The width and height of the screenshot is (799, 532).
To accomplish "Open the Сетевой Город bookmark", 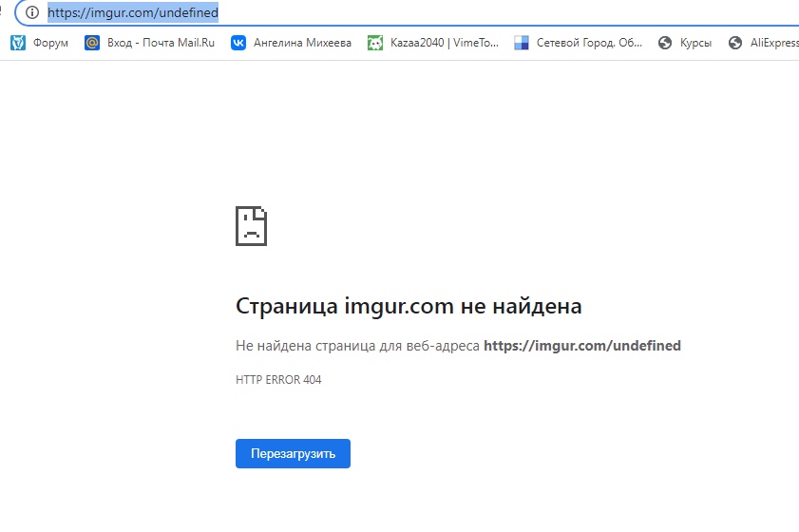I will [x=589, y=43].
